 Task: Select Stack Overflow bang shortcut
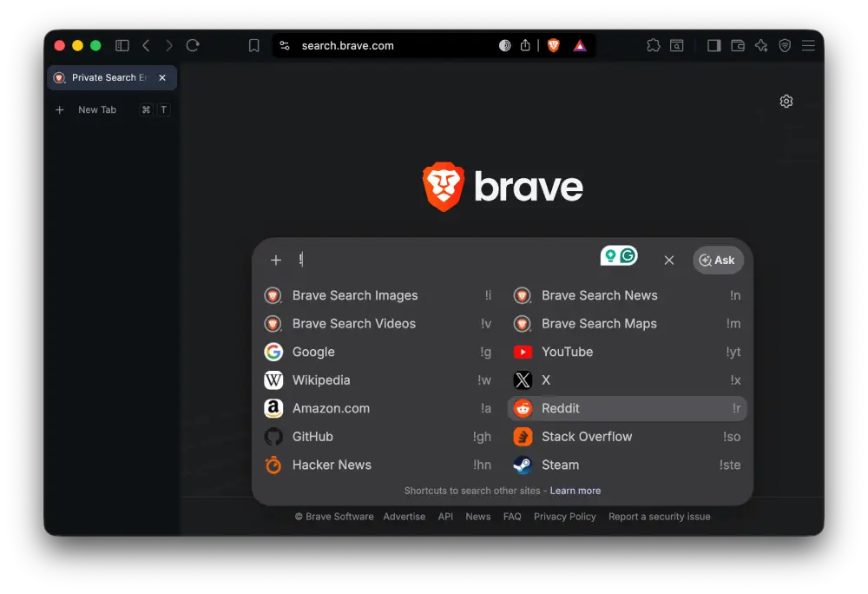(x=627, y=437)
